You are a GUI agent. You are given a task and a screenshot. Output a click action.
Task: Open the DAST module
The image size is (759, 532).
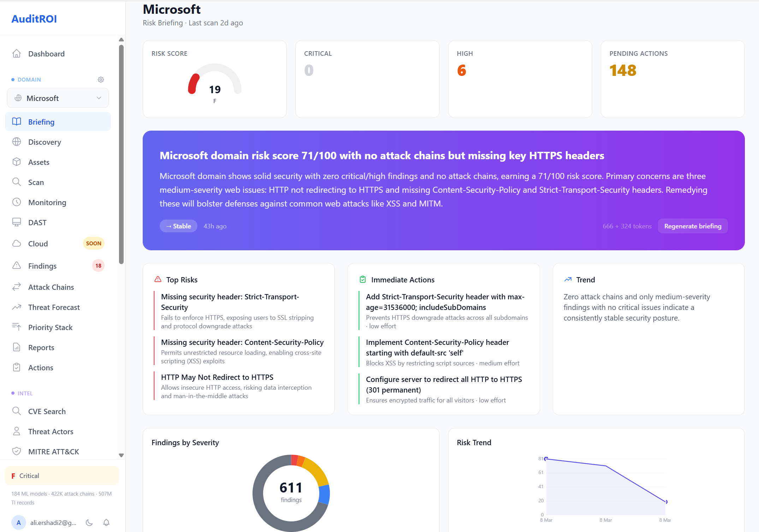click(37, 222)
